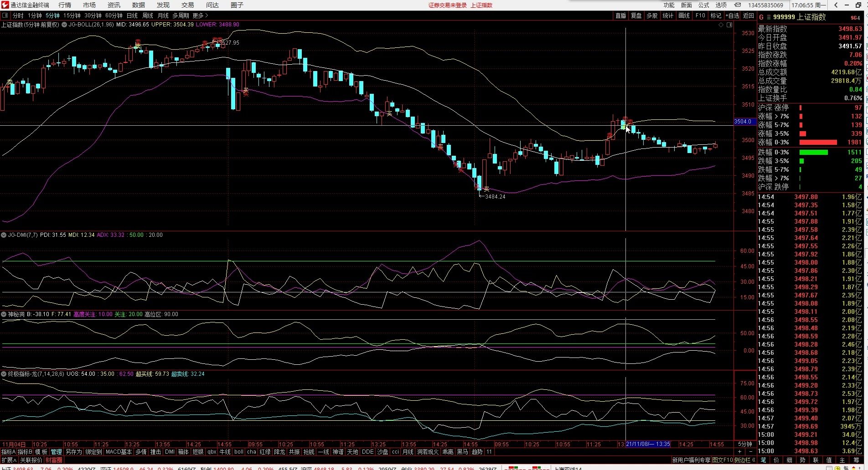The height and width of the screenshot is (470, 868).
Task: Collapse the sidebar with 侧边栏 button
Action: click(744, 460)
